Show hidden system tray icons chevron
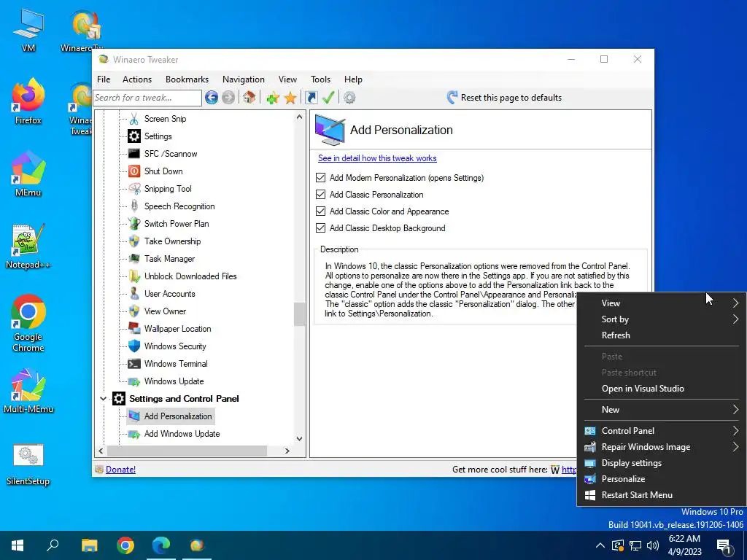 pyautogui.click(x=600, y=545)
